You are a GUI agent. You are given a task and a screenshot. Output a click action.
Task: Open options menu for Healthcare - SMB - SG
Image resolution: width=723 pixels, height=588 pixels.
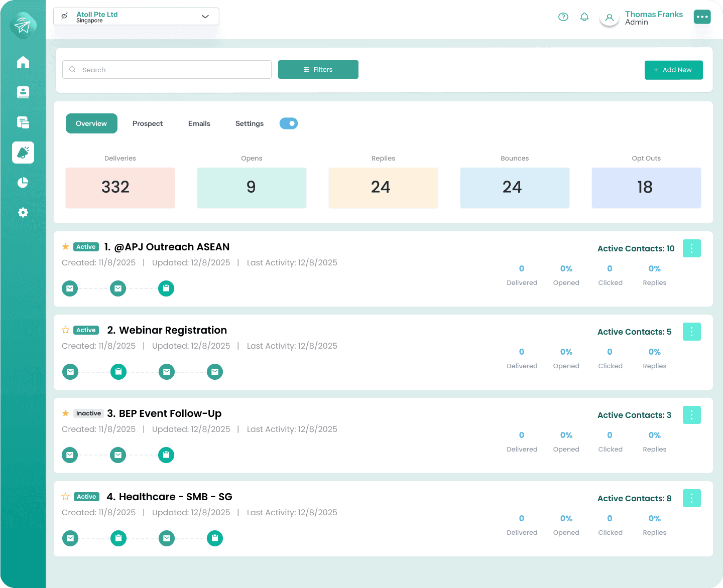point(691,498)
